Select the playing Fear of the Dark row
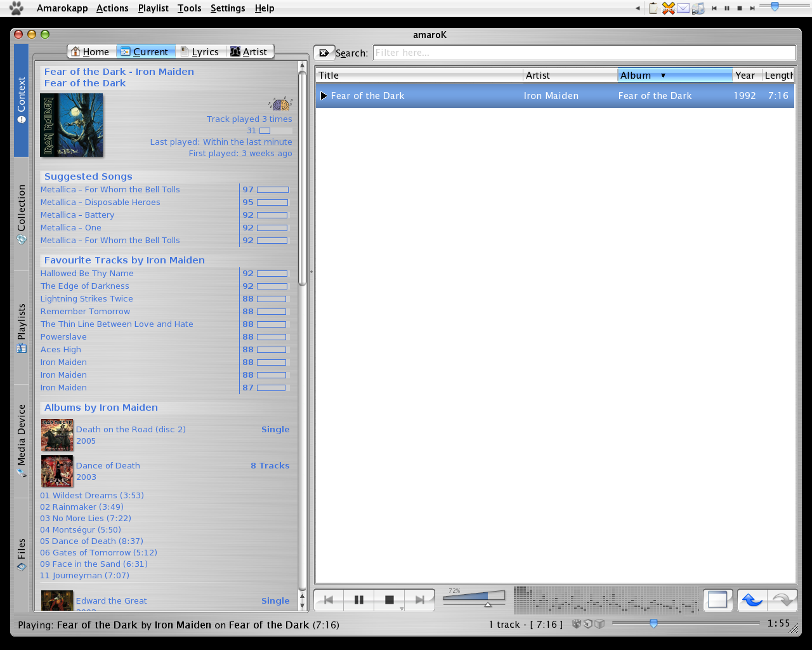812x650 pixels. 555,96
